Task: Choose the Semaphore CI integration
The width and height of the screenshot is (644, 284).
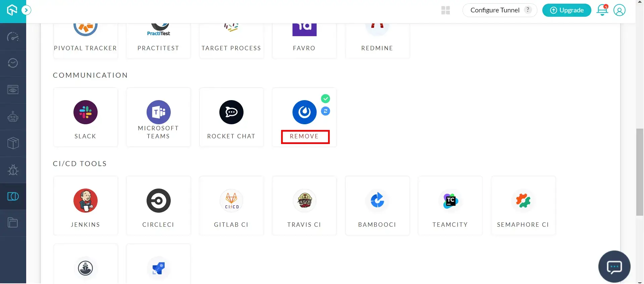Action: point(523,201)
